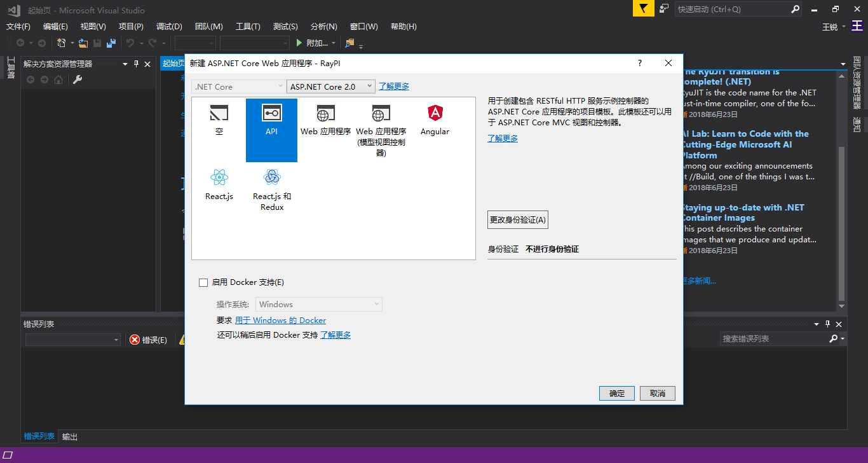
Task: Select the API project template
Action: coord(271,130)
